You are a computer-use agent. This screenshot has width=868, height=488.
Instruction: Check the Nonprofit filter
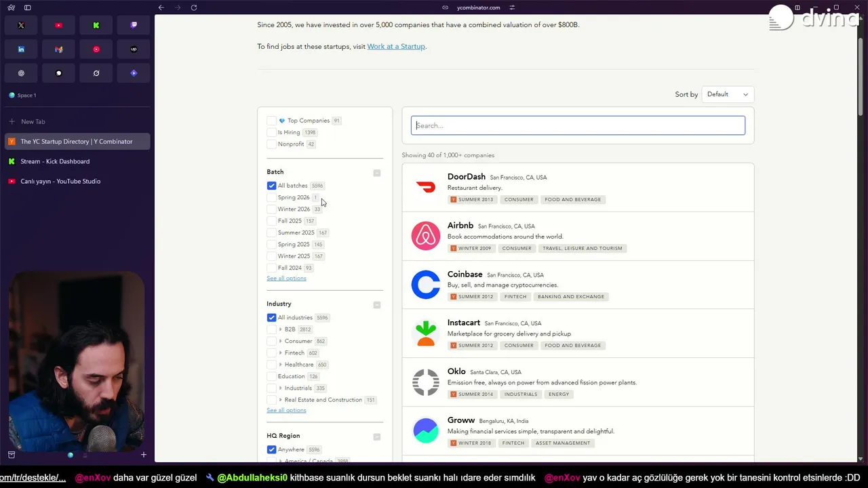click(x=271, y=144)
